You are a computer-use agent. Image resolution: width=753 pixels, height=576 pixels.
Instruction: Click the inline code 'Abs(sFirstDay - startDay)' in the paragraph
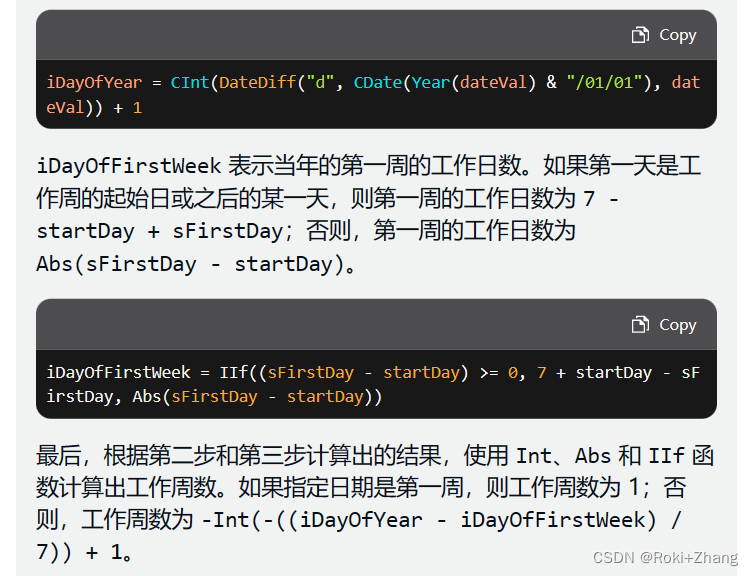pos(191,264)
